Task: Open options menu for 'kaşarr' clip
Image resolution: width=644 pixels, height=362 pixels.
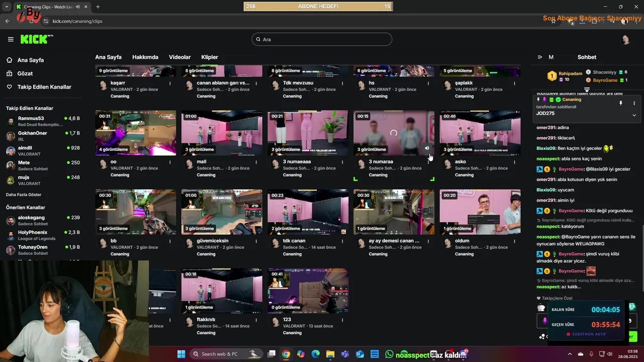Action: (170, 83)
